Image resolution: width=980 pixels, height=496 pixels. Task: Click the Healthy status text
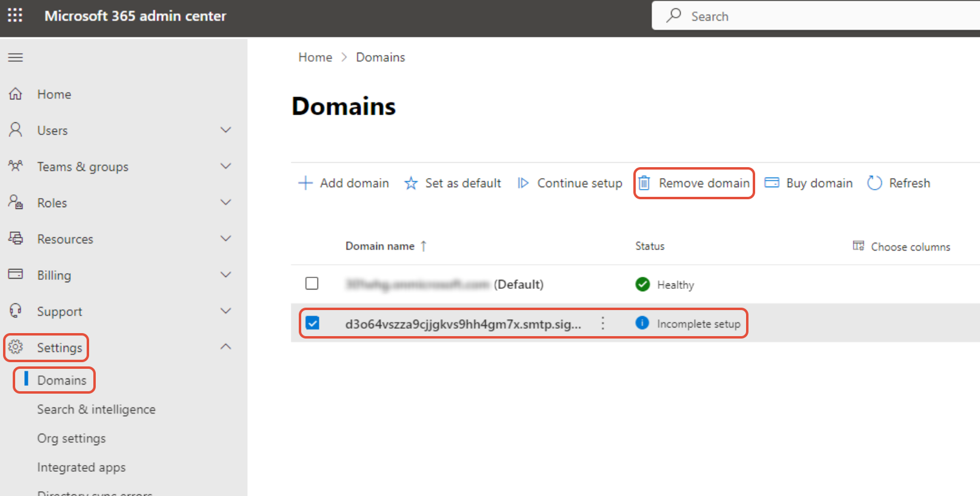[676, 285]
